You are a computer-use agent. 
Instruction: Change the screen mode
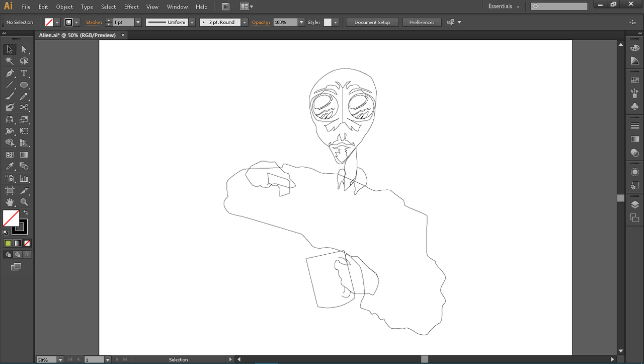coord(16,267)
